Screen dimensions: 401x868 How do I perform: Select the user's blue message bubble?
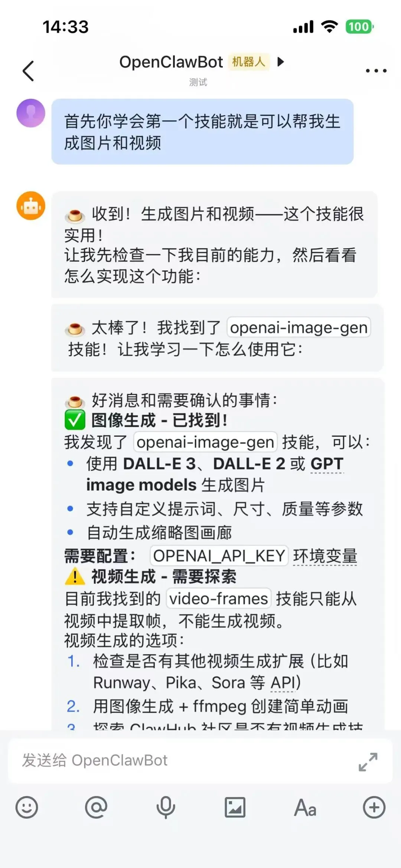[202, 132]
